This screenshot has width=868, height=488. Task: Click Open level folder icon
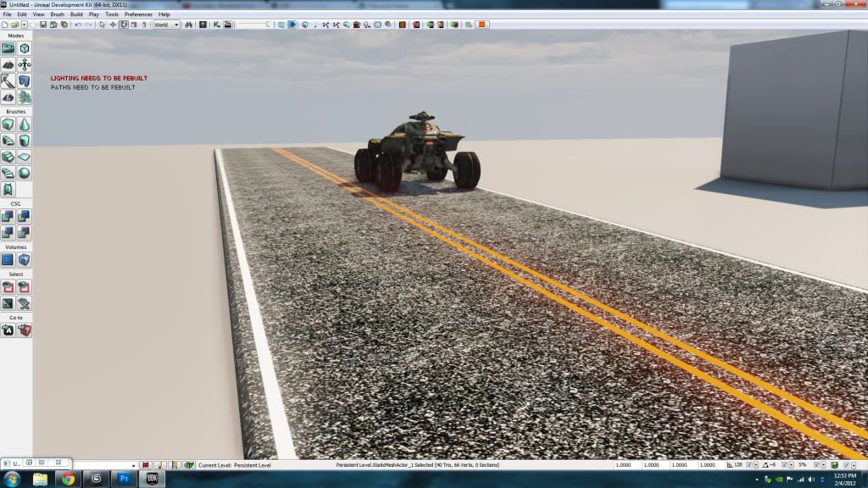(x=15, y=25)
